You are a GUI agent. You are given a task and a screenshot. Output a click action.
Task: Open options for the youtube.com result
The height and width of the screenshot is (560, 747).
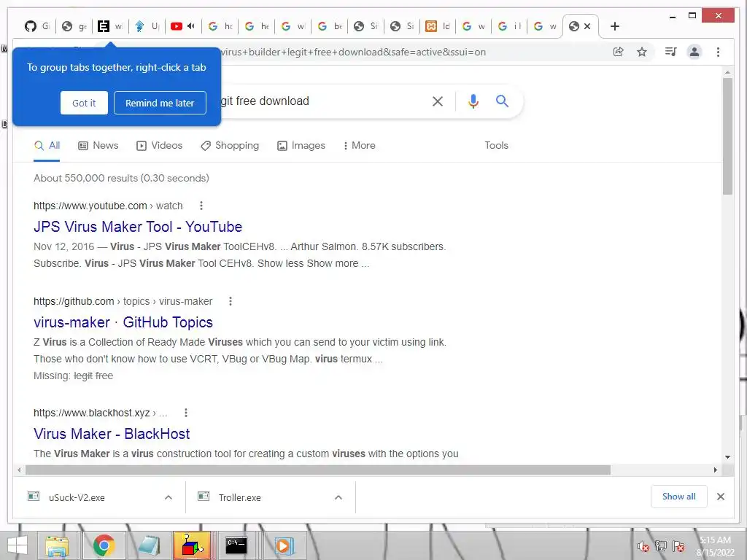201,206
